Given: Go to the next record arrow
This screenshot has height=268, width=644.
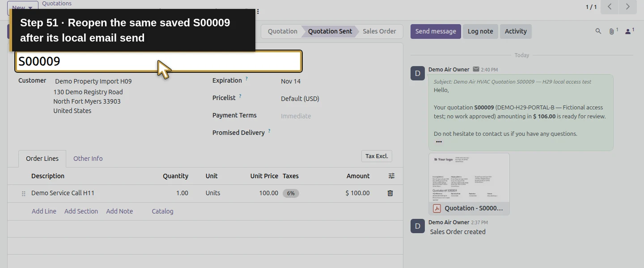Looking at the screenshot, I should (x=628, y=7).
